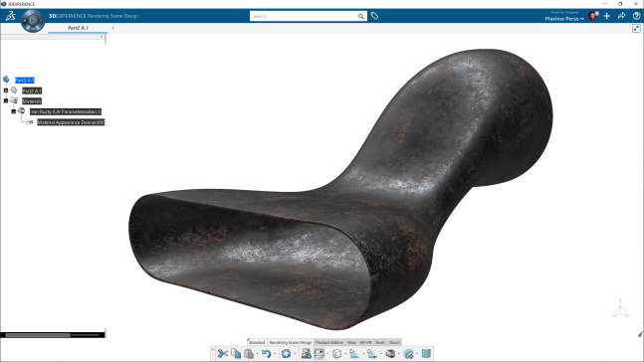Open the Maxime Perso user dropdown
This screenshot has width=644, height=362.
(x=564, y=19)
